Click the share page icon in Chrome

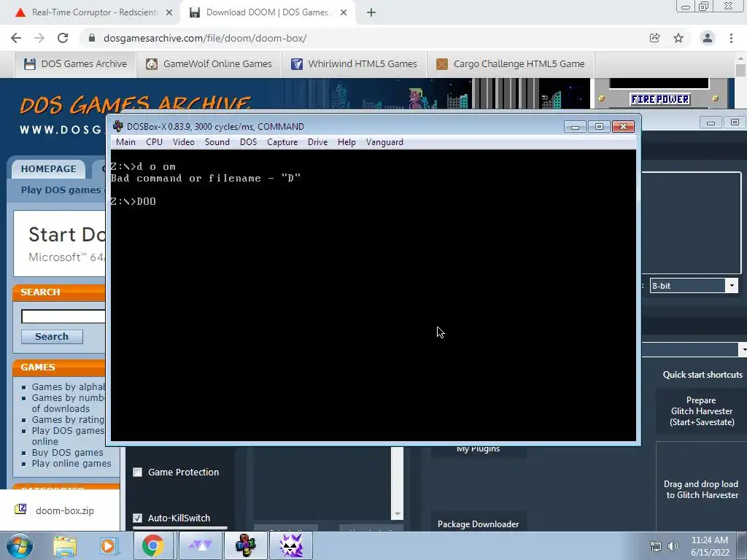coord(654,38)
